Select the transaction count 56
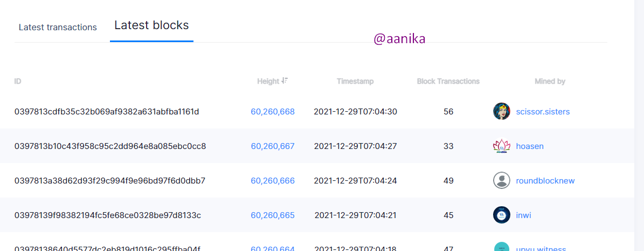644x251 pixels. pos(448,112)
